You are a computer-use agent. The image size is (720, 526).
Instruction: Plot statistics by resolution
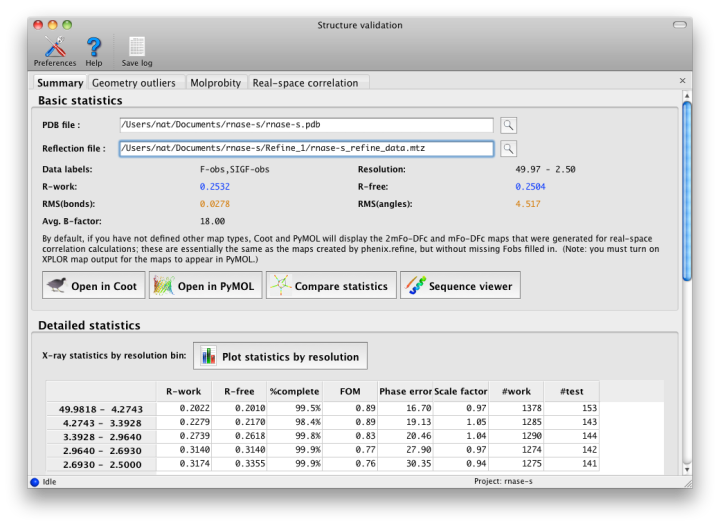(x=280, y=356)
